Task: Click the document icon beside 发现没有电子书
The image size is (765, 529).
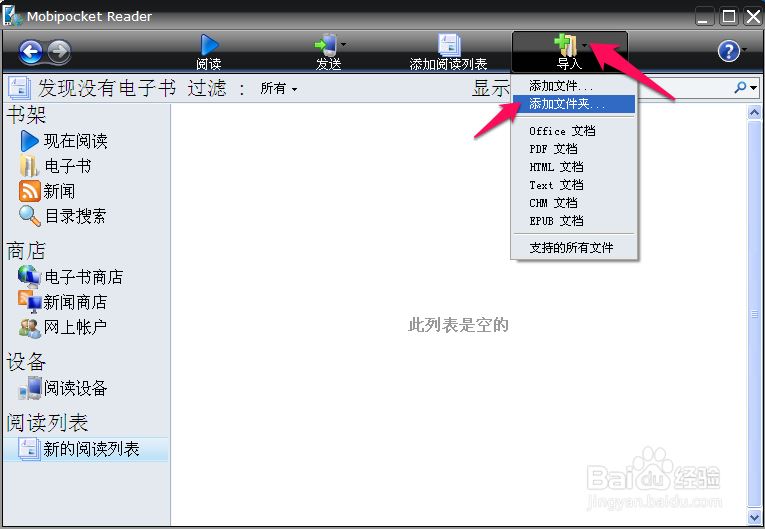Action: click(20, 88)
